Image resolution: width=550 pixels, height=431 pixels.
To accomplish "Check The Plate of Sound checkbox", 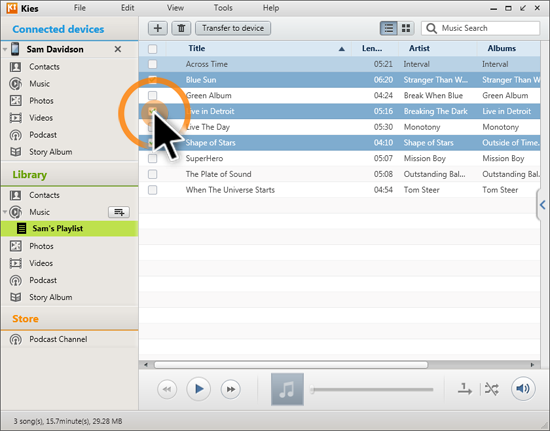I will click(x=153, y=174).
